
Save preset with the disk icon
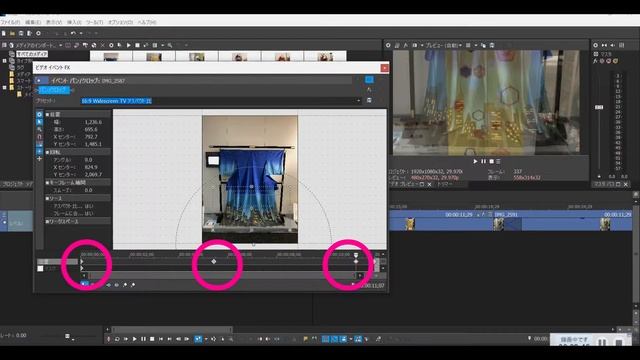[x=369, y=100]
